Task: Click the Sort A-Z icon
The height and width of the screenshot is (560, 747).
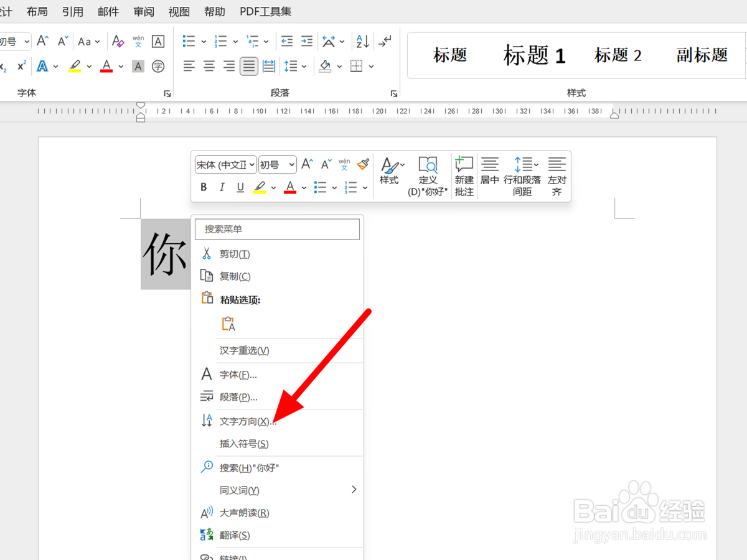Action: [362, 41]
